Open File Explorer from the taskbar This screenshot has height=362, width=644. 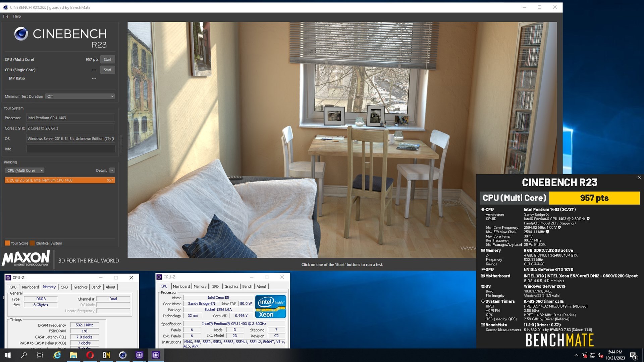73,355
